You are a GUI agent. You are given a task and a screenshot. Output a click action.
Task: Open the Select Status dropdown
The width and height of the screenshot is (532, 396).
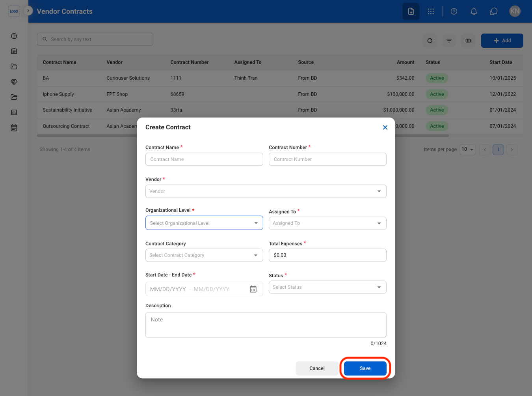point(327,287)
